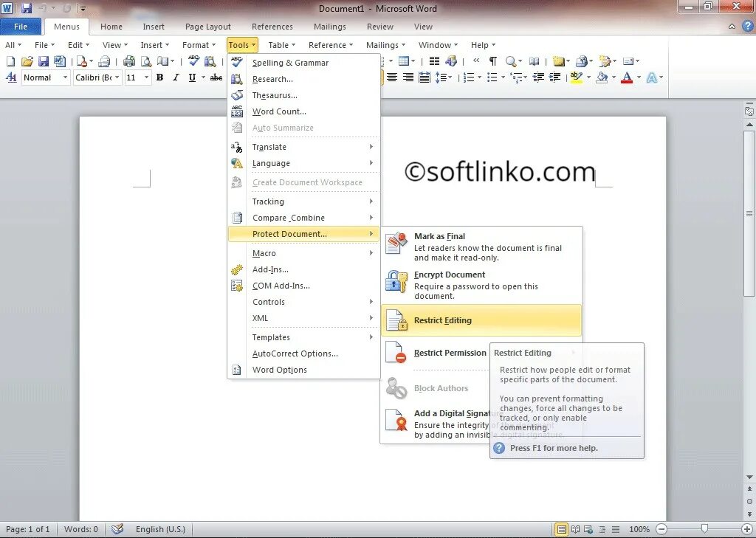Click the Text Highlight Color marker
The width and height of the screenshot is (756, 538).
click(576, 77)
